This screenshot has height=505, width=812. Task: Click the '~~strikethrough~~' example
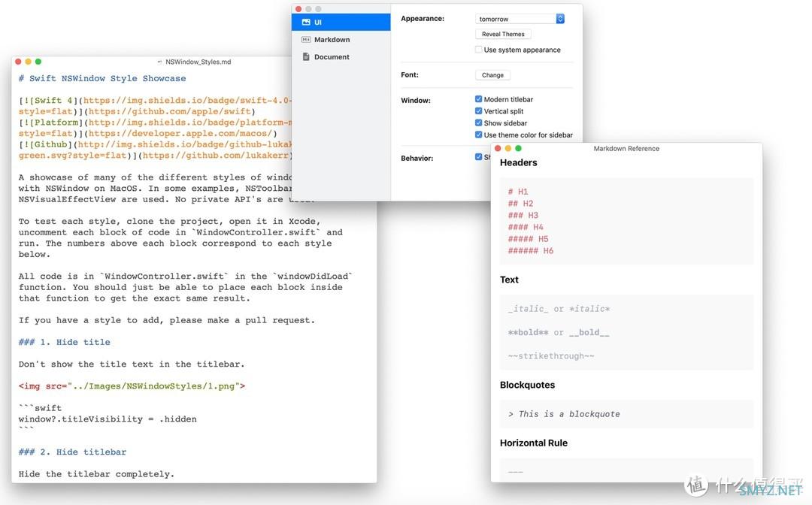click(551, 356)
